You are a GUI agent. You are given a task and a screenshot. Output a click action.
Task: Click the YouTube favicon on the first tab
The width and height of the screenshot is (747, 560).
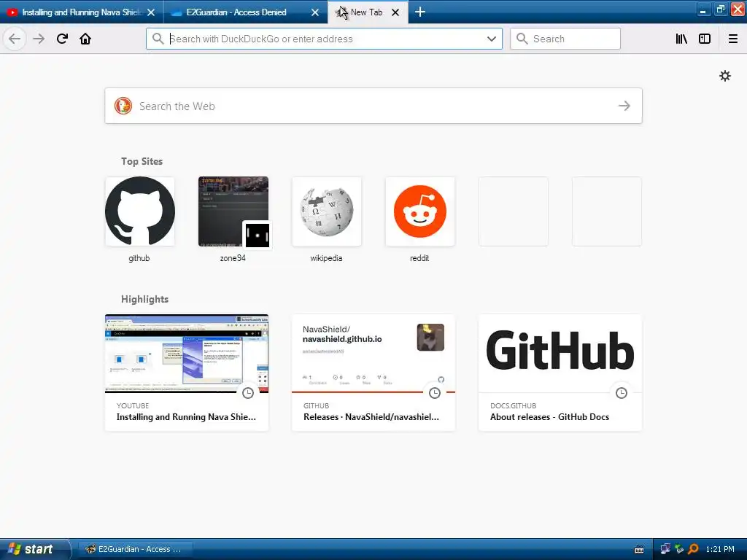point(12,12)
